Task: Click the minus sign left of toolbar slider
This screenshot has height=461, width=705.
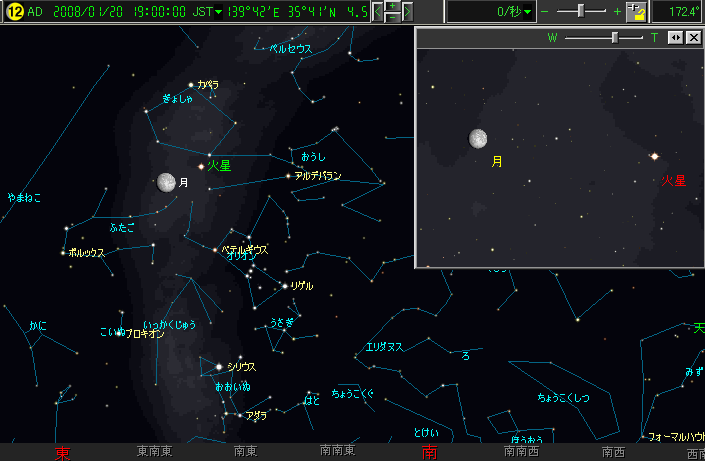Action: pyautogui.click(x=545, y=12)
